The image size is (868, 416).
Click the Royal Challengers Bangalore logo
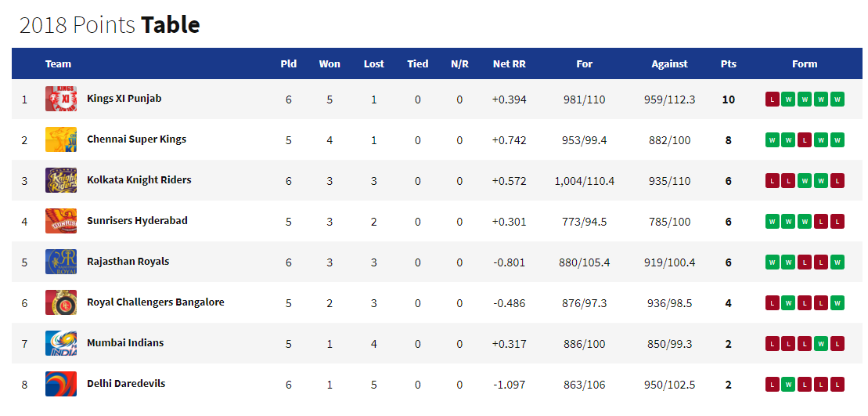coord(61,303)
